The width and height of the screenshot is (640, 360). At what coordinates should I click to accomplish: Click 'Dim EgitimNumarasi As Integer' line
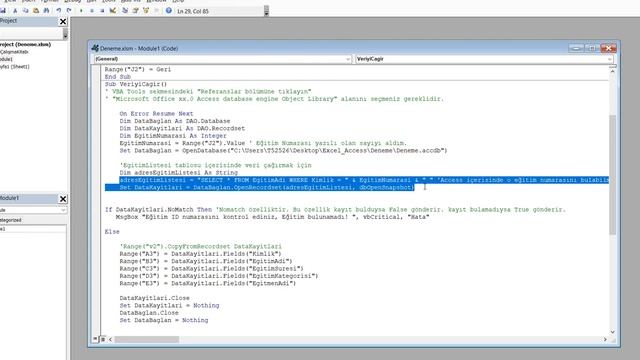pyautogui.click(x=173, y=136)
